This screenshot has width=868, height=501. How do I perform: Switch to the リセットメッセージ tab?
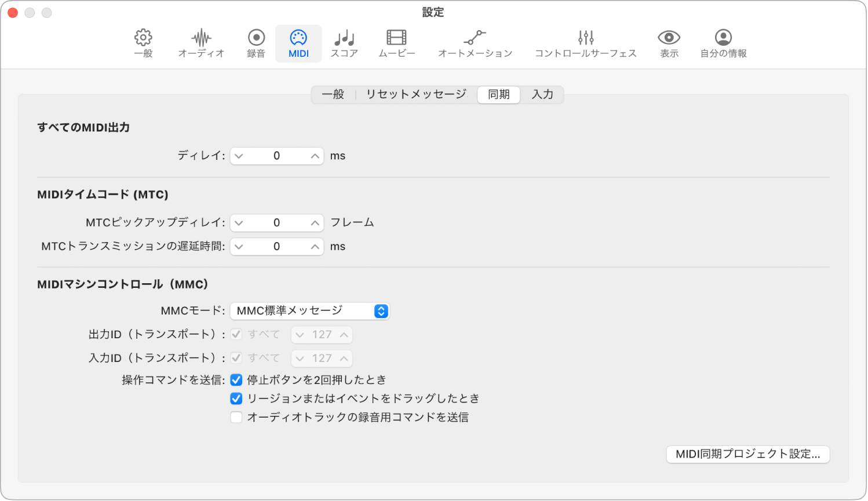pos(415,94)
